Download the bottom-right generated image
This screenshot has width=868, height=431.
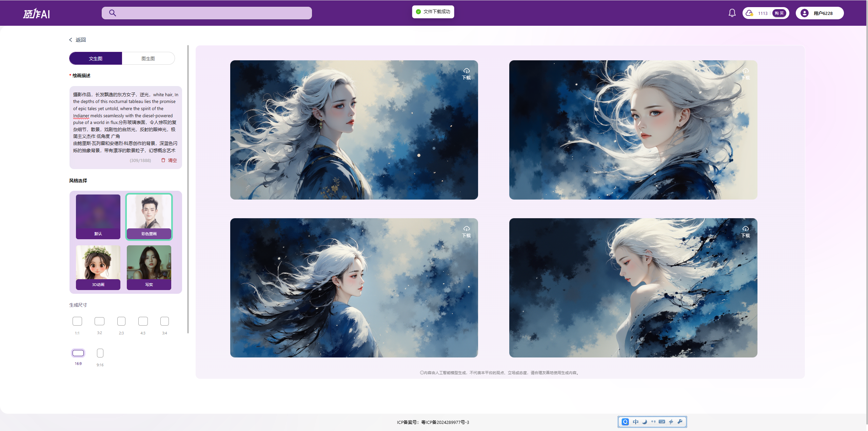(x=745, y=231)
